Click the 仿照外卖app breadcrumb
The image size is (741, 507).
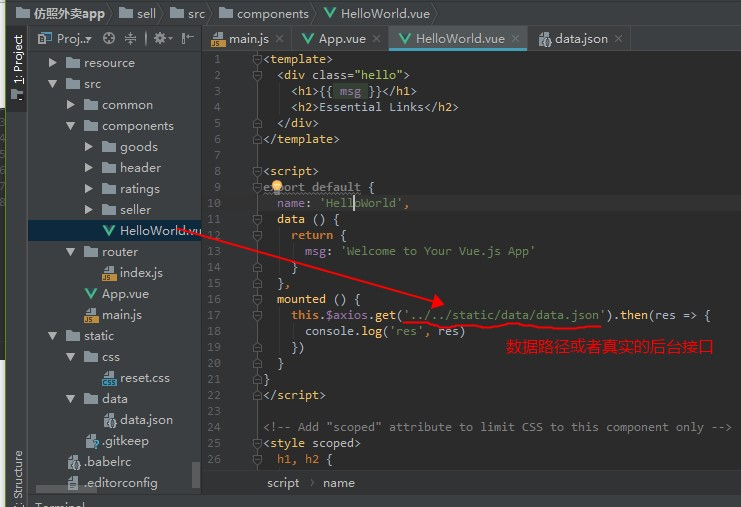60,13
